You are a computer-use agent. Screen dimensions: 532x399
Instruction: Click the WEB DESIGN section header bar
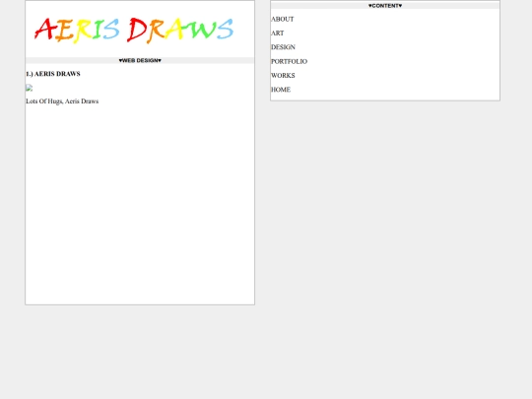(140, 60)
